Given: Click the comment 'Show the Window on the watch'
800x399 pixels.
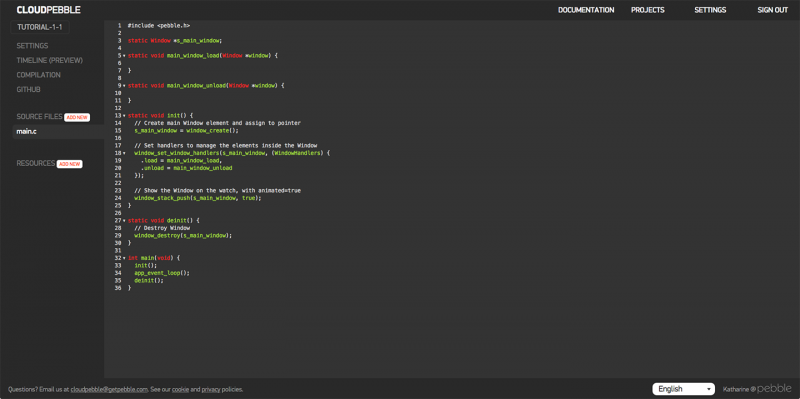Looking at the screenshot, I should point(217,190).
